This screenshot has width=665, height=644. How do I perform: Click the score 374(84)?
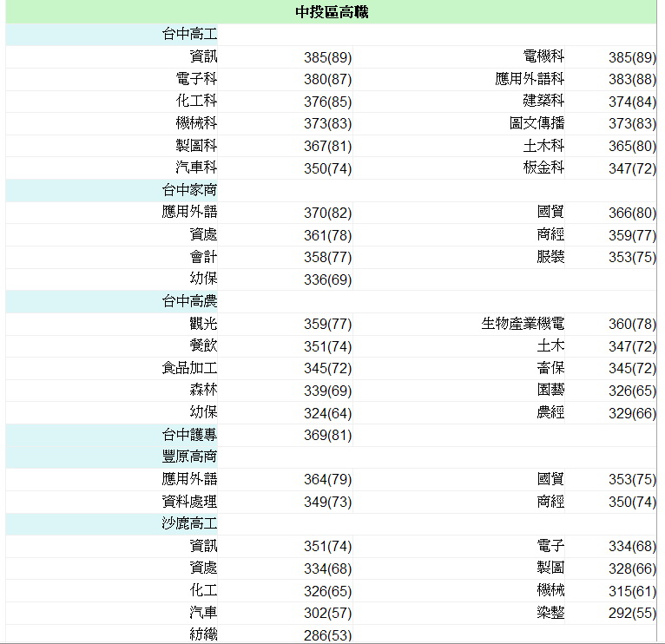point(632,102)
